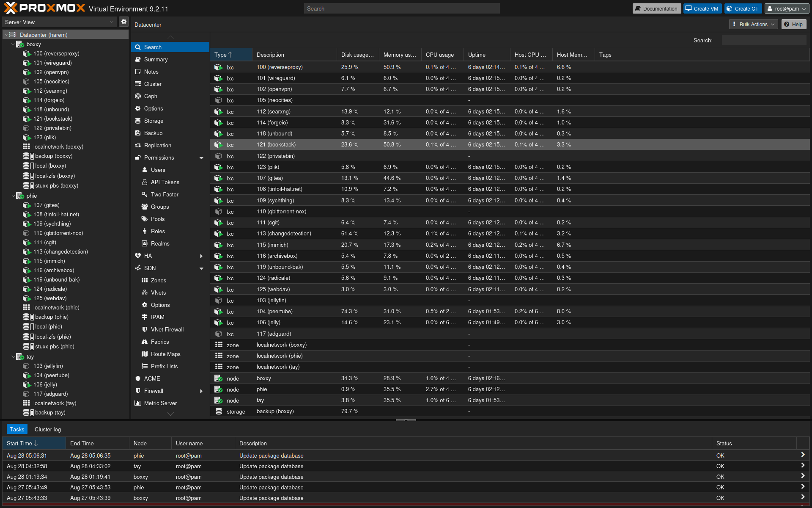Collapse the SDN submenu arrow

[201, 268]
